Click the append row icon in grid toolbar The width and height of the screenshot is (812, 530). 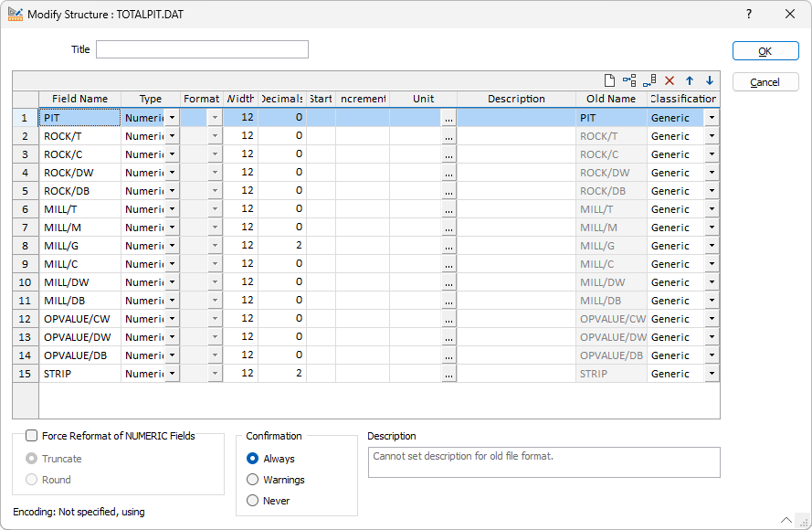[649, 81]
